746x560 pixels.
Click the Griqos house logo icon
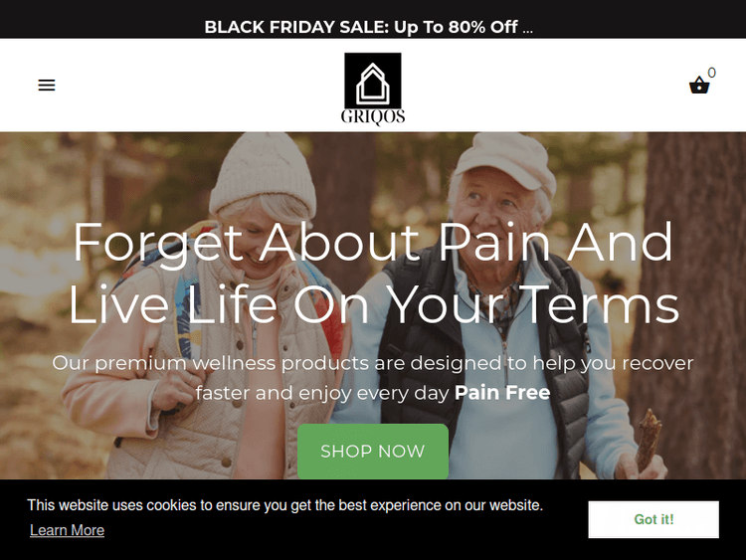[373, 81]
